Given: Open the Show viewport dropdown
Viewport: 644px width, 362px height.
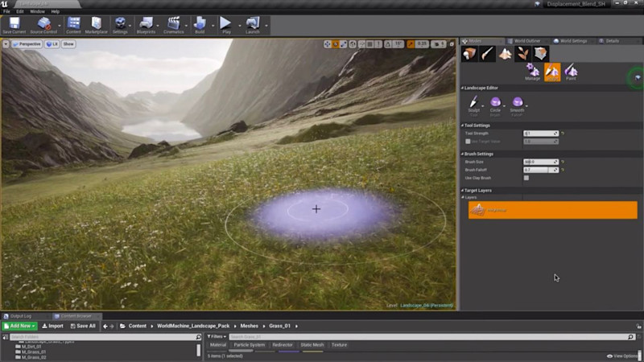Looking at the screenshot, I should (x=68, y=44).
